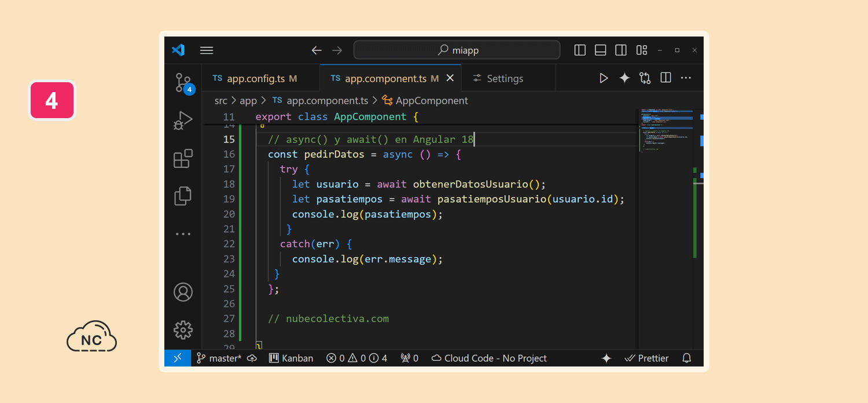Viewport: 868px width, 403px height.
Task: Open the Extensions view
Action: (183, 159)
